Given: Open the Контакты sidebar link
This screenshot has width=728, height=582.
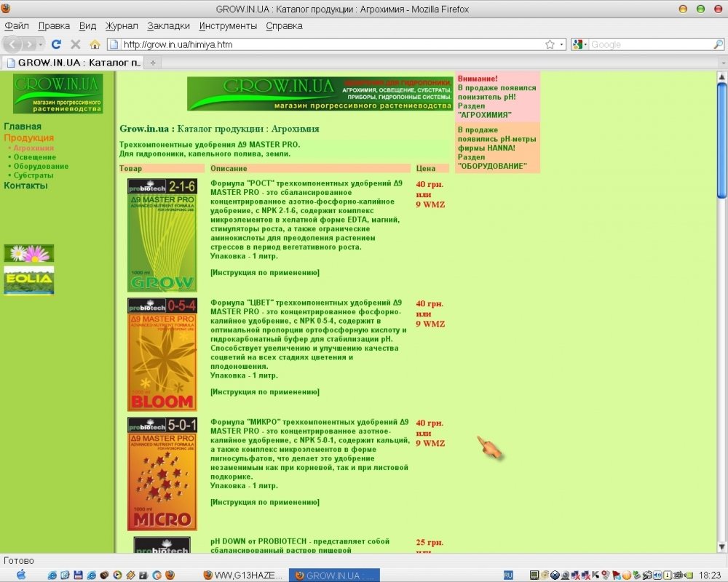Looking at the screenshot, I should tap(25, 186).
